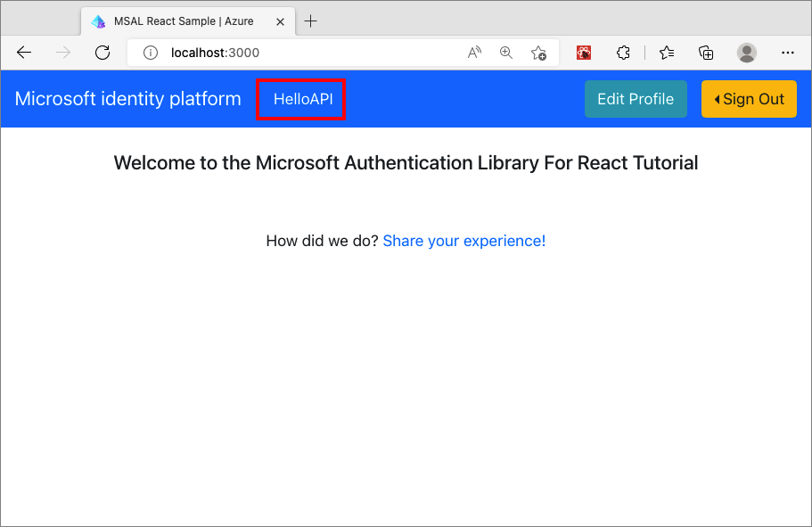Reload the page with refresh icon
Viewport: 812px width, 527px height.
click(x=103, y=53)
